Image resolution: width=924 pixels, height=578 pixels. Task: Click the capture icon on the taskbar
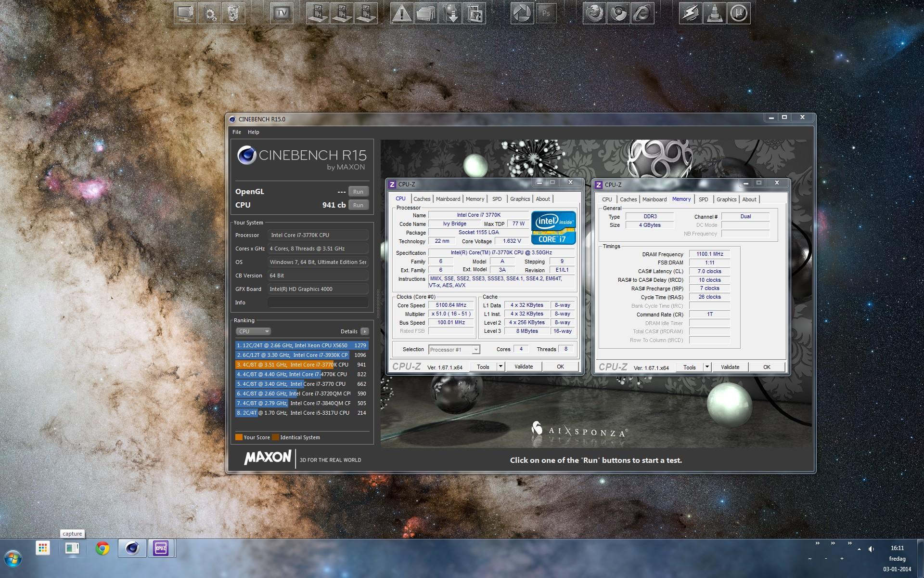pyautogui.click(x=72, y=548)
